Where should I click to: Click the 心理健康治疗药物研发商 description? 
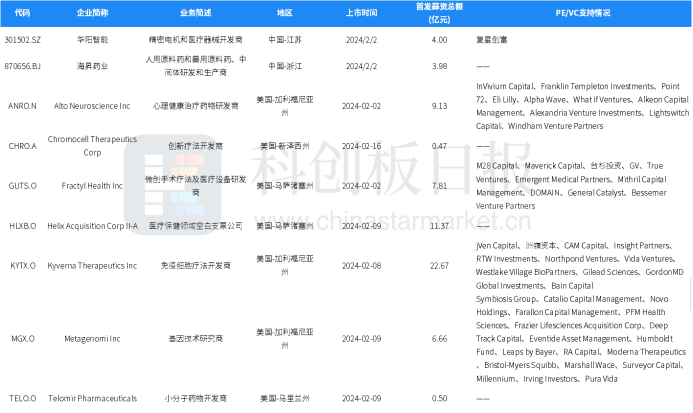click(196, 106)
